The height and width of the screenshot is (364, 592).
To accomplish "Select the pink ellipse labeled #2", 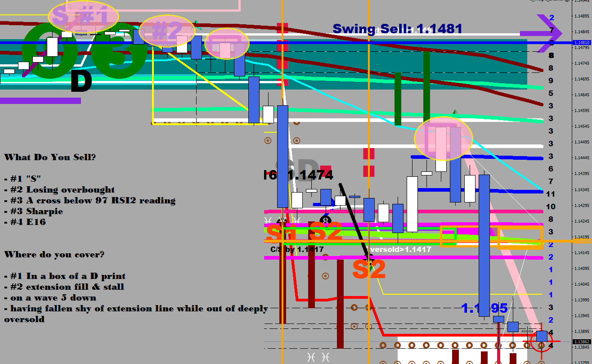I will pos(167,31).
